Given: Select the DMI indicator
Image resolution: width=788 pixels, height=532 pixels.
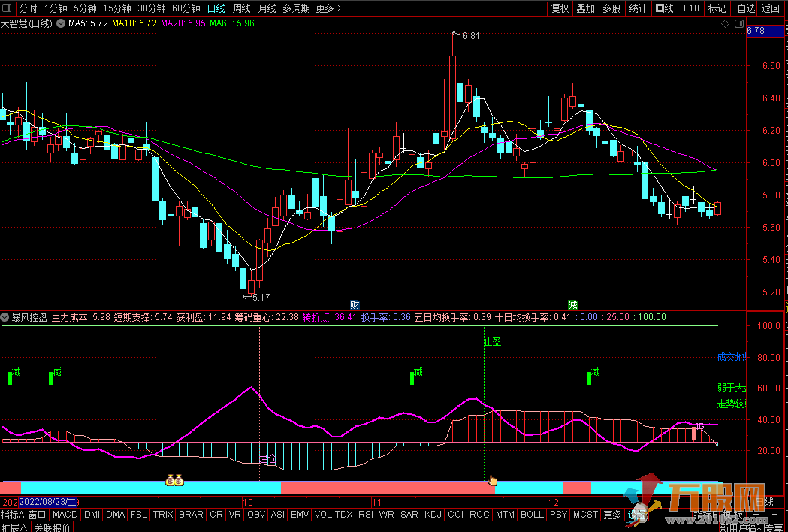Looking at the screenshot, I should pyautogui.click(x=92, y=515).
